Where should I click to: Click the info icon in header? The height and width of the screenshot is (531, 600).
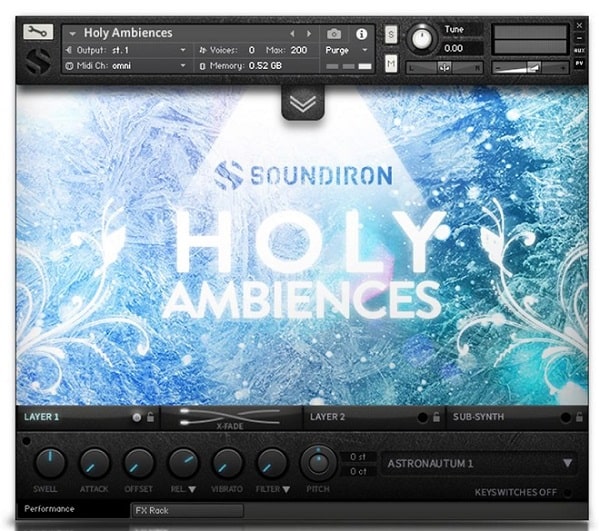[361, 33]
